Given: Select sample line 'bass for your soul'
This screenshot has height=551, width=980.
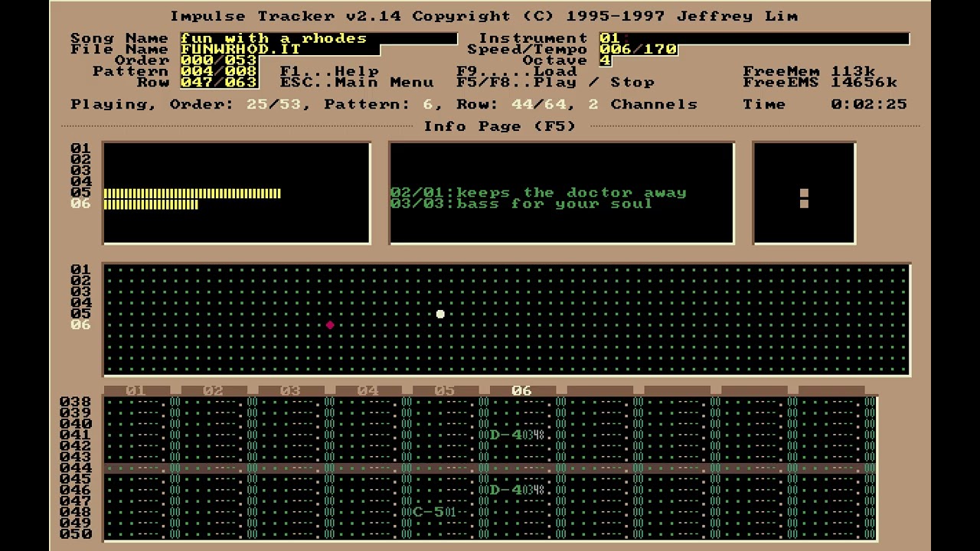Looking at the screenshot, I should 521,204.
